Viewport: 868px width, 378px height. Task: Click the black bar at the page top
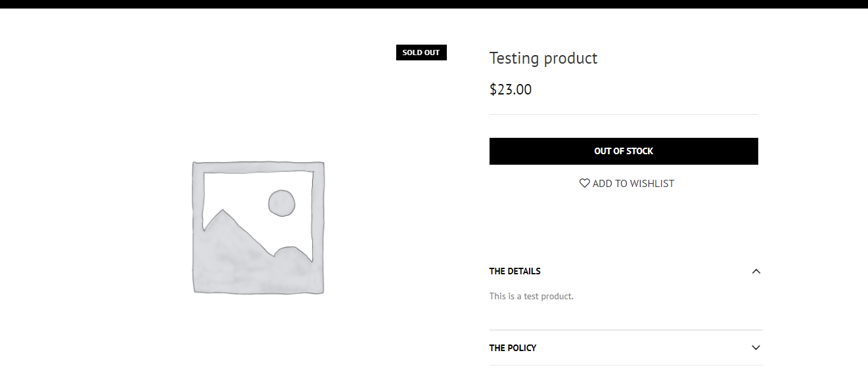click(x=434, y=4)
